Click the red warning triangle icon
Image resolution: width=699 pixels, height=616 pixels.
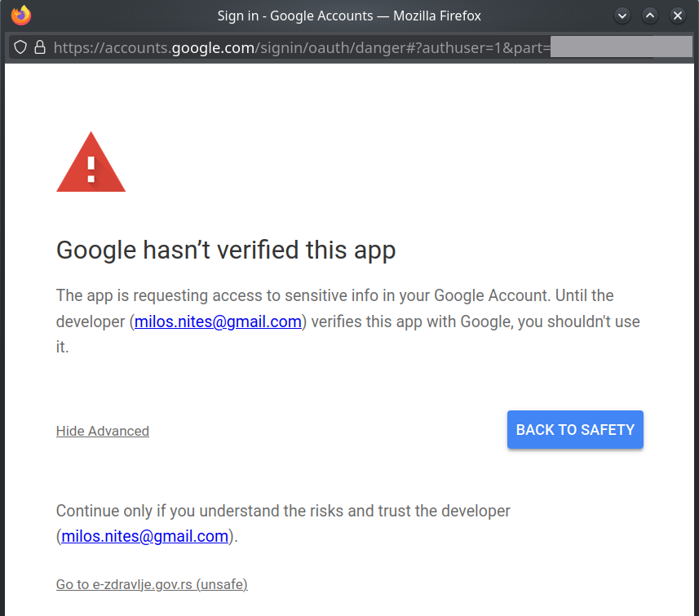[x=91, y=162]
